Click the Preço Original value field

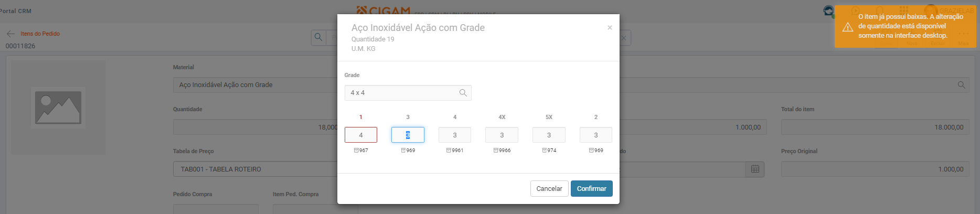click(x=875, y=169)
